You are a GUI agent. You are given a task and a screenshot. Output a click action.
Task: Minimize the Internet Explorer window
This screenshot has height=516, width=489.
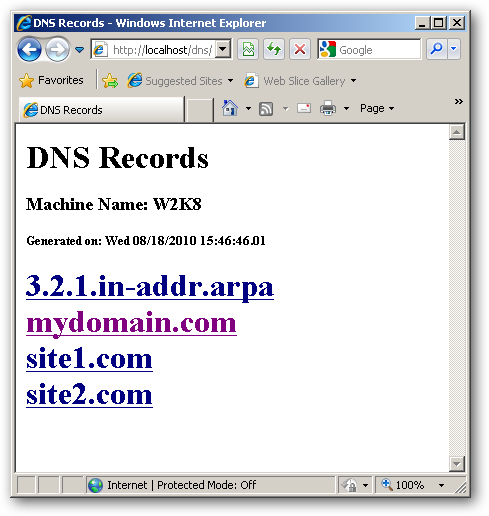point(422,23)
